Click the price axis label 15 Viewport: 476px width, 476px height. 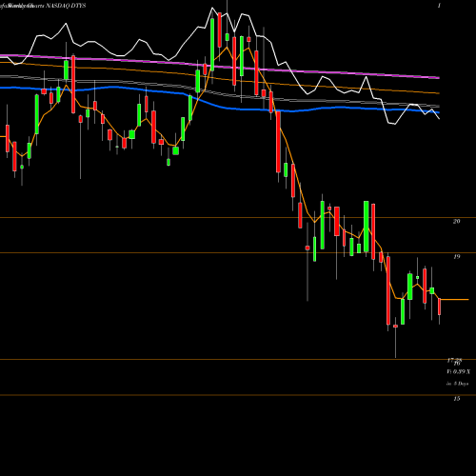tap(456, 399)
